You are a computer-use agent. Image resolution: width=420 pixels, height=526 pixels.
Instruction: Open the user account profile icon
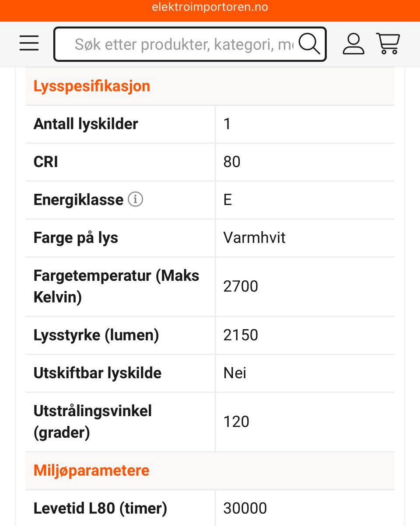(x=353, y=44)
